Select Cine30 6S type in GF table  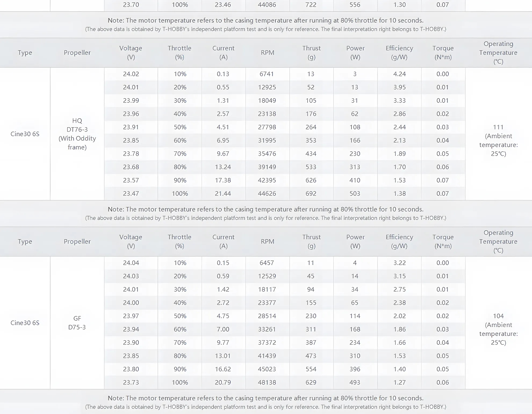25,323
